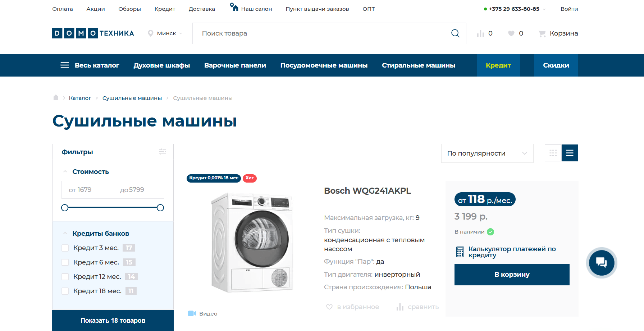Add Bosch dryer with В корзину button
Screen dimensions: 644x331
tap(512, 275)
